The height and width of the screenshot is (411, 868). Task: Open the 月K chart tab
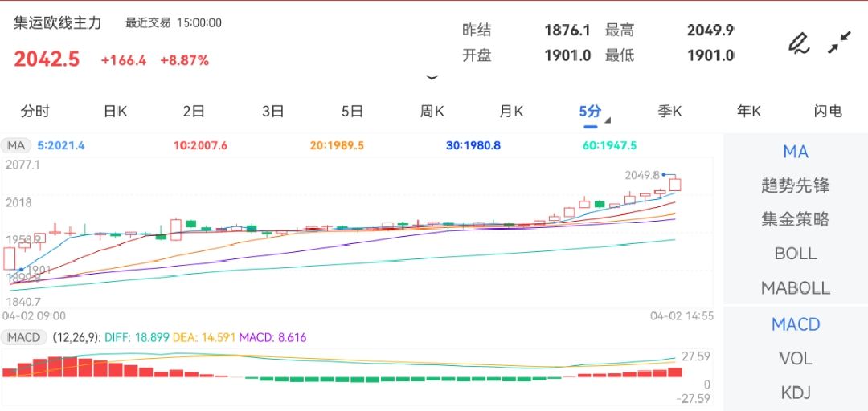(x=511, y=112)
